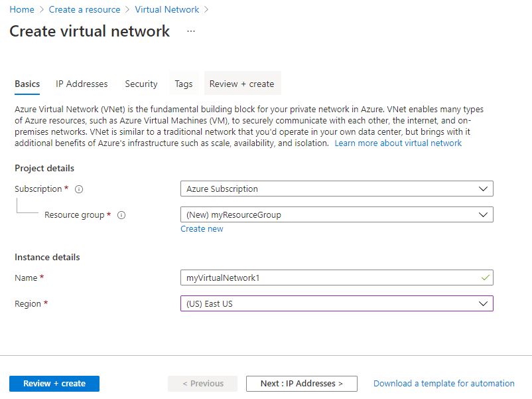Click Next : IP Addresses button
The width and height of the screenshot is (532, 399).
tap(301, 384)
